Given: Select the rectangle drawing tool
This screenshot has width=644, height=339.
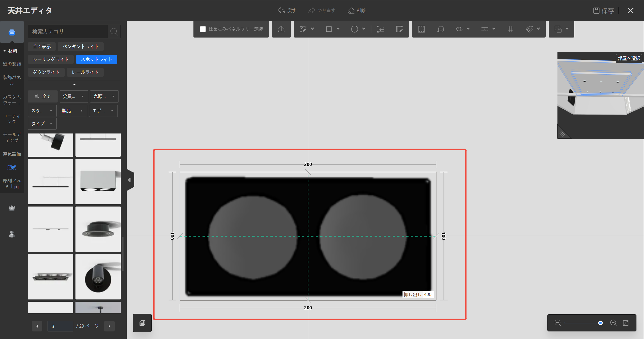Looking at the screenshot, I should pyautogui.click(x=329, y=29).
